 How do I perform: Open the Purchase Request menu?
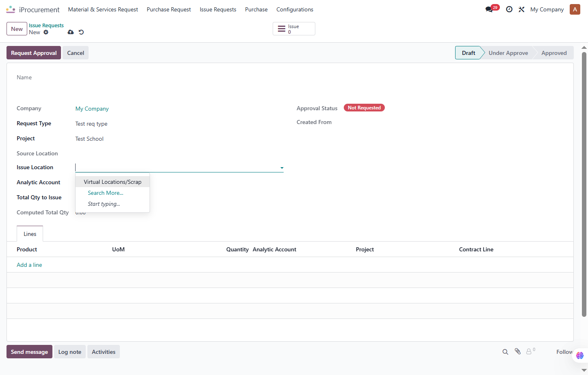169,9
